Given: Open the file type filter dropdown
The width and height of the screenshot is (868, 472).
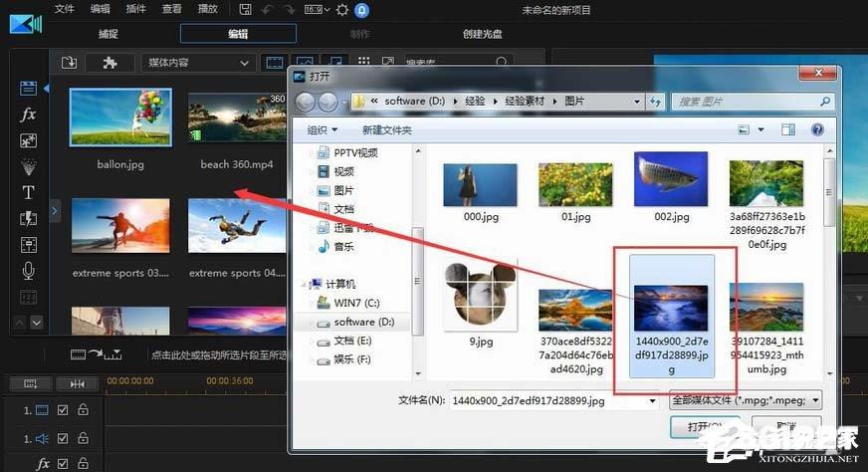Looking at the screenshot, I should pyautogui.click(x=746, y=400).
